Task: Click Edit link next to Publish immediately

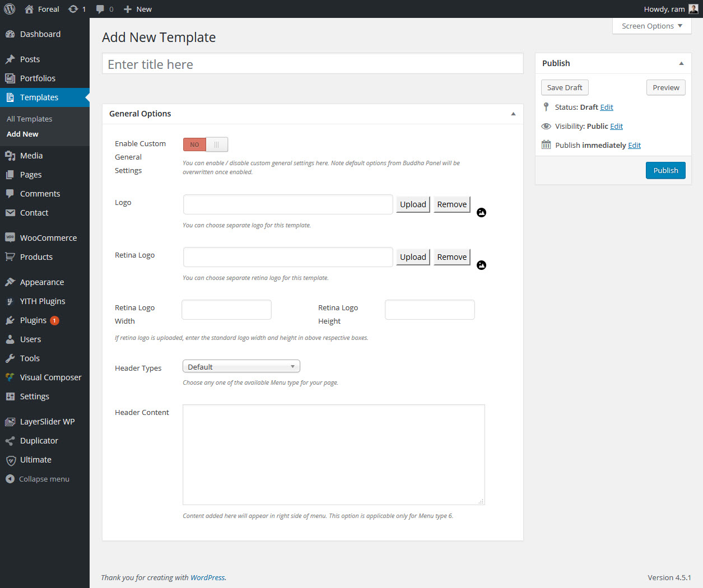Action: coord(634,145)
